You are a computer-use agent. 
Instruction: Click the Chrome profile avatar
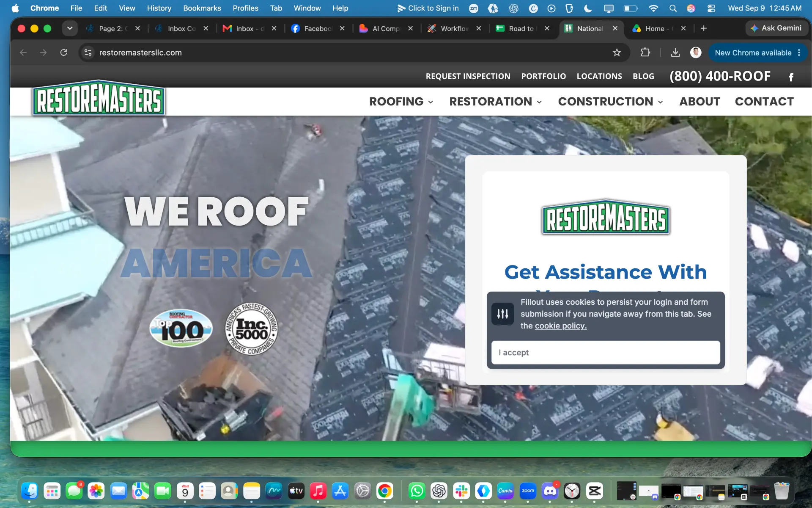click(696, 52)
